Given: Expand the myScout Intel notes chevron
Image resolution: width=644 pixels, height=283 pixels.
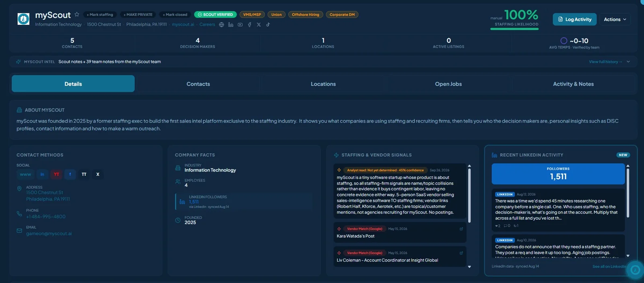Looking at the screenshot, I should click(x=628, y=62).
